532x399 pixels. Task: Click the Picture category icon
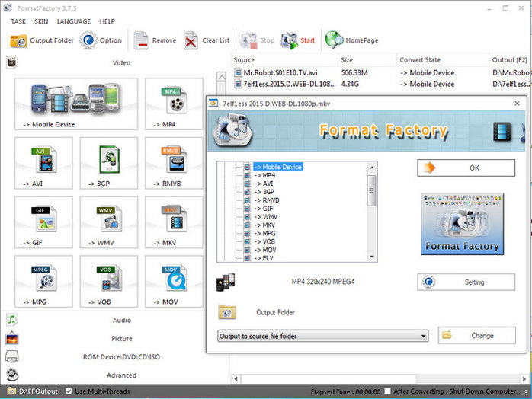(12, 338)
